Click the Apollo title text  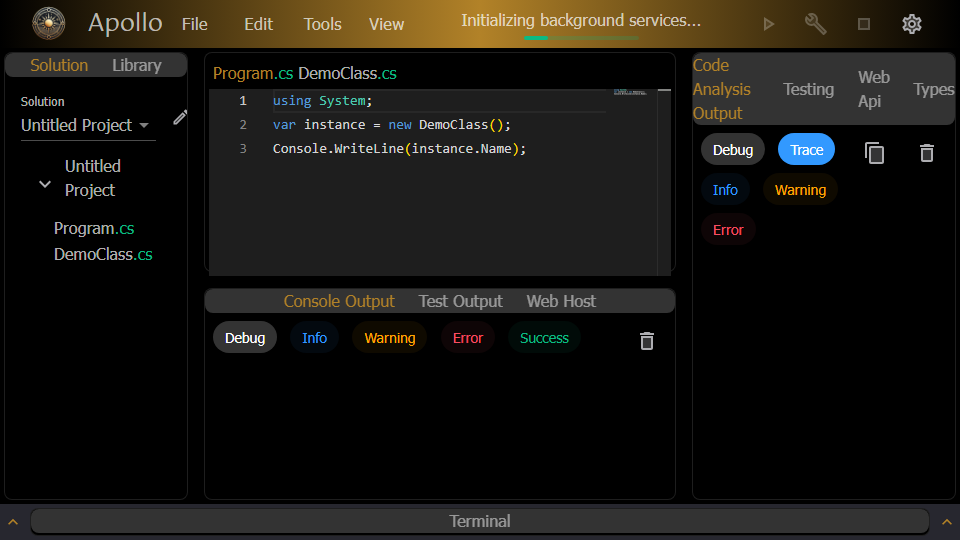click(x=125, y=23)
